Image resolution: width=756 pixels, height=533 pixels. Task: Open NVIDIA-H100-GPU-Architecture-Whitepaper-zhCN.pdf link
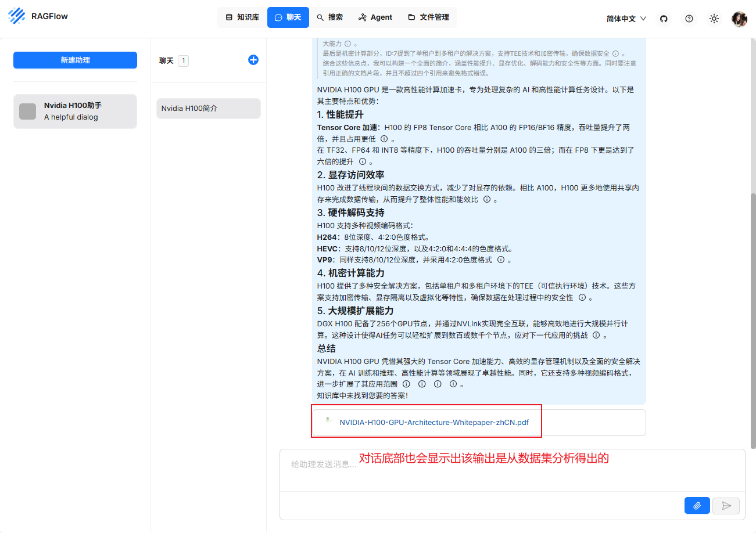(434, 422)
